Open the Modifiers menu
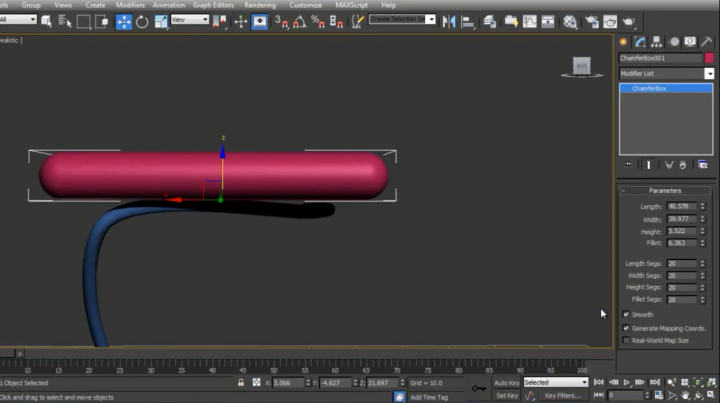This screenshot has height=403, width=720. [x=130, y=5]
